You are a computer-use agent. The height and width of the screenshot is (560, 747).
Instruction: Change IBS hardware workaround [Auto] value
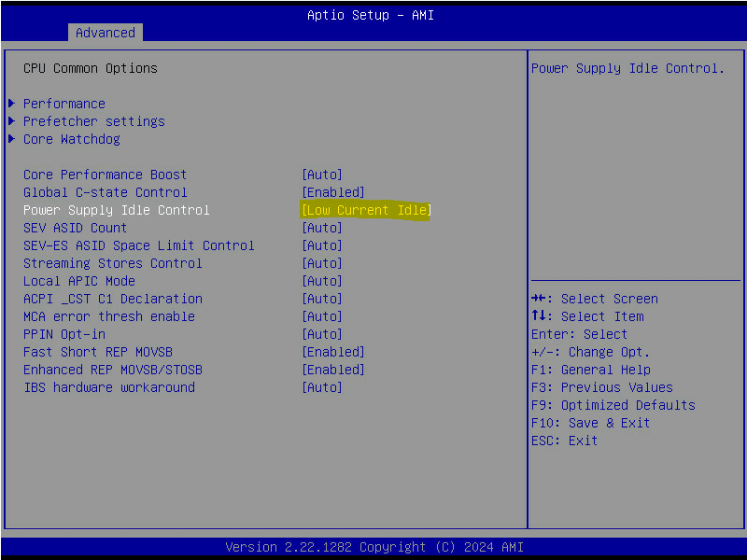(x=322, y=387)
